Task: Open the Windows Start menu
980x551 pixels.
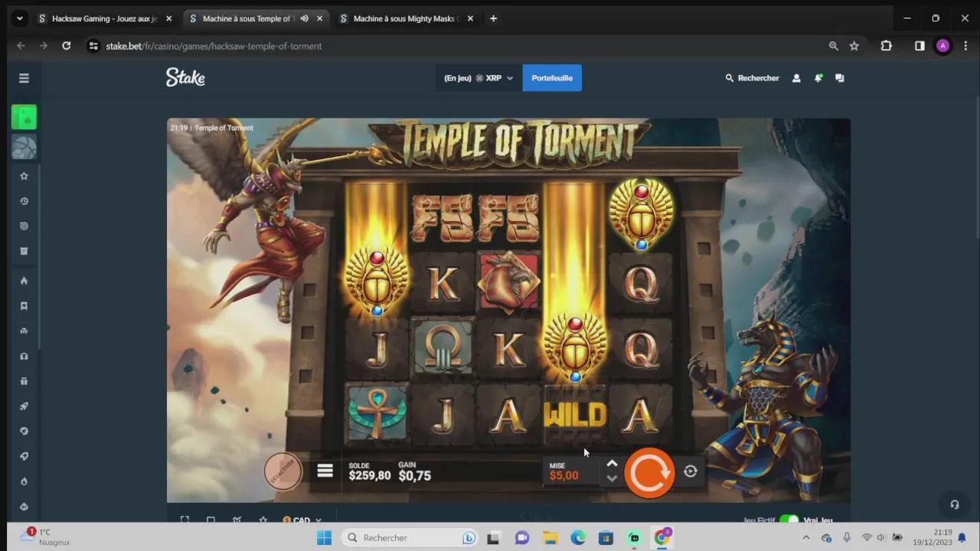Action: [324, 538]
